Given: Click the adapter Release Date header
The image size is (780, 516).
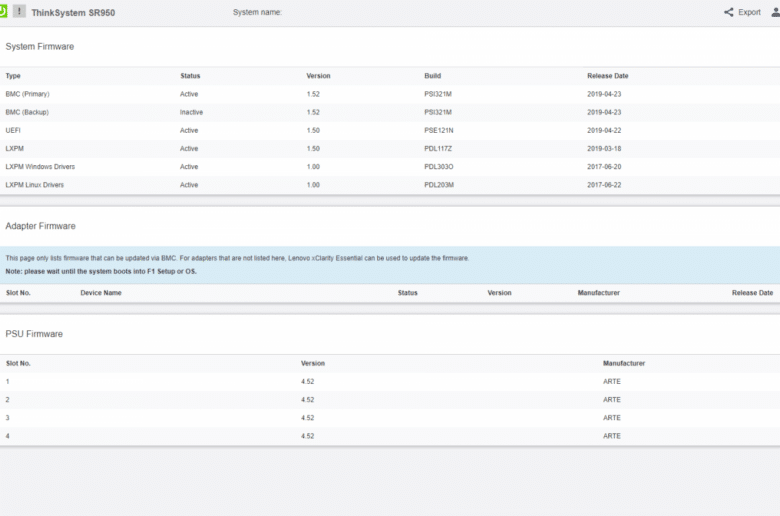Looking at the screenshot, I should click(752, 293).
